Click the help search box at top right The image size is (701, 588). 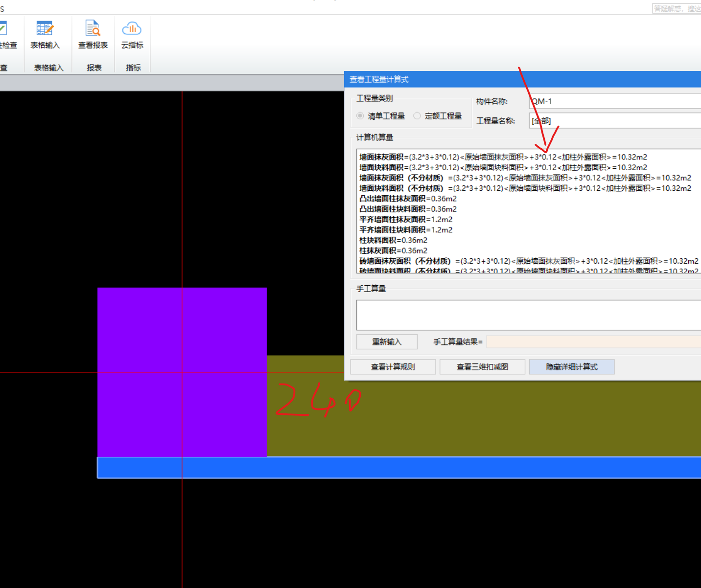pyautogui.click(x=677, y=8)
